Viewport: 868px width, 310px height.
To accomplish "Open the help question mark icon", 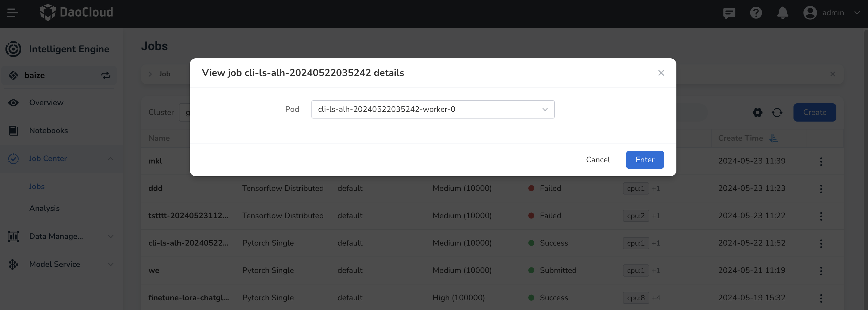I will 756,13.
